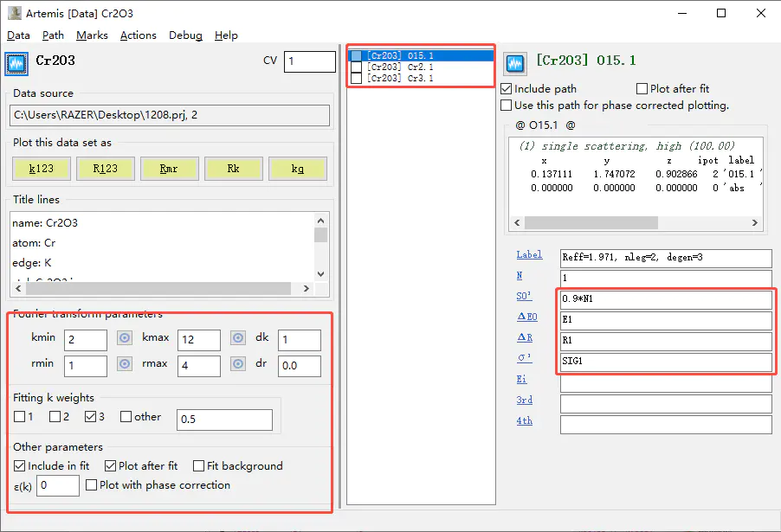Image resolution: width=781 pixels, height=532 pixels.
Task: Open the Marks menu
Action: [x=92, y=35]
